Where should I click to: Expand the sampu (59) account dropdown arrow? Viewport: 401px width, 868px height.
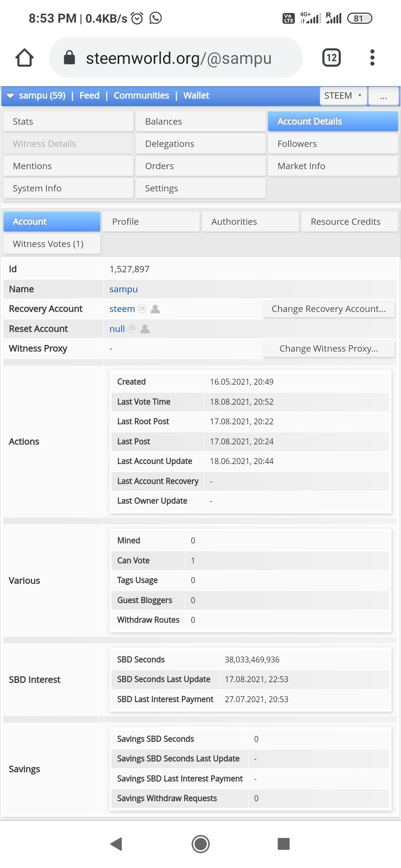[10, 96]
